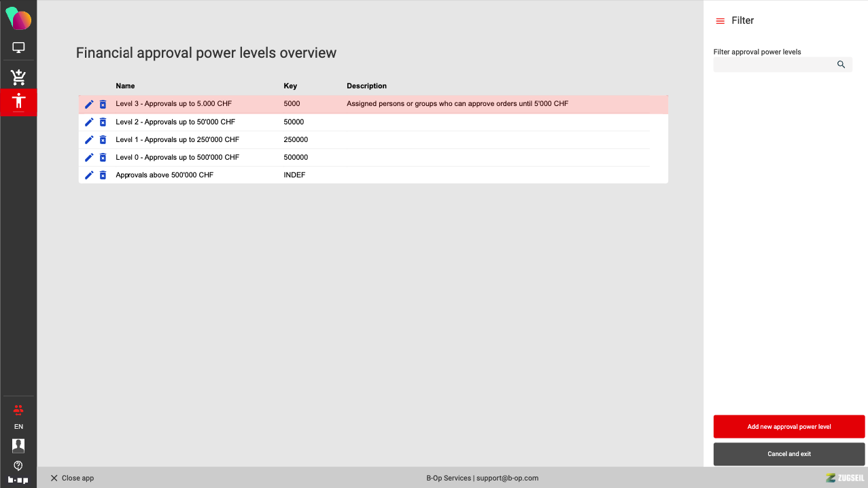Viewport: 868px width, 488px height.
Task: Change the EN language selector
Action: click(x=18, y=427)
